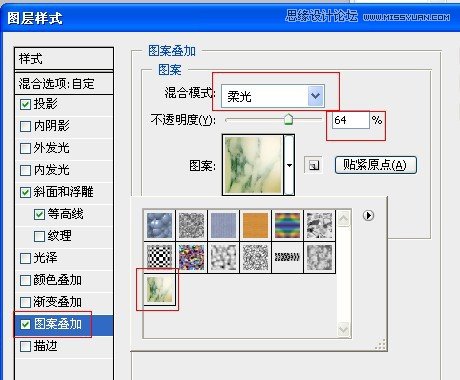The width and height of the screenshot is (460, 380).
Task: Click the opacity value field showing 64
Action: (x=351, y=120)
